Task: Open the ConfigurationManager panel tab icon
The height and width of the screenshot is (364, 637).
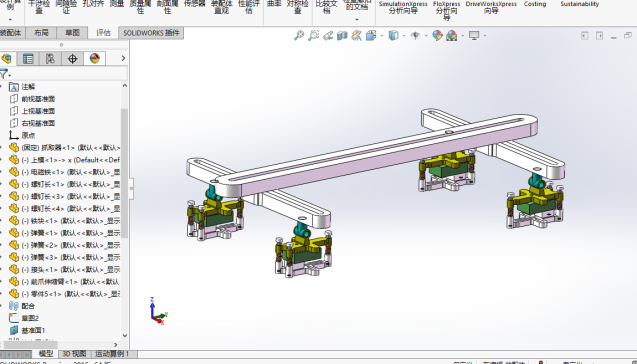Action: (50, 59)
